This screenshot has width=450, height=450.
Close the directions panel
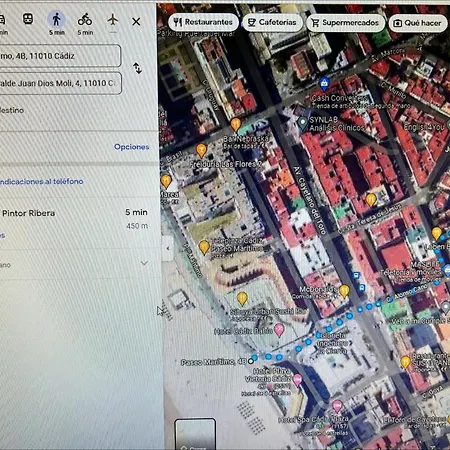pos(136,22)
